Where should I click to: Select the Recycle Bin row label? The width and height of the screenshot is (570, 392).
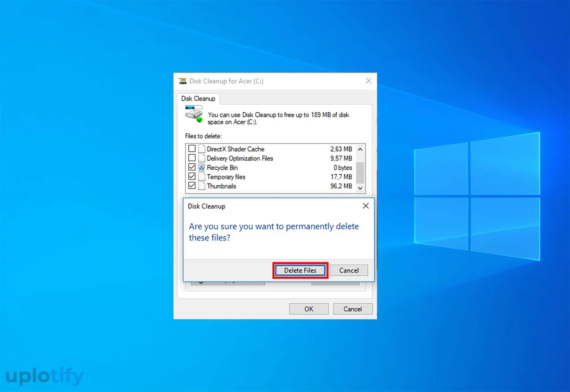[222, 167]
